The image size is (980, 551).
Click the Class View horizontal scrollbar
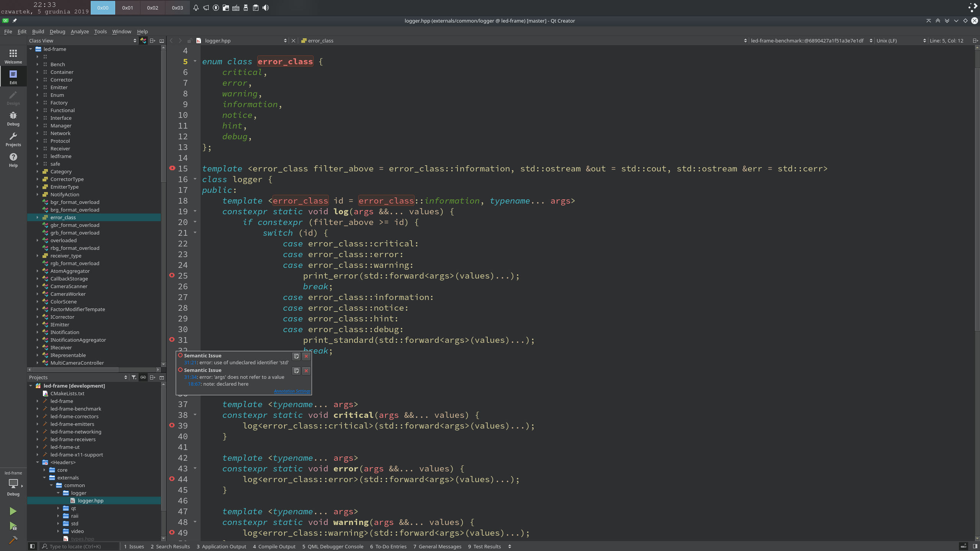click(x=76, y=370)
